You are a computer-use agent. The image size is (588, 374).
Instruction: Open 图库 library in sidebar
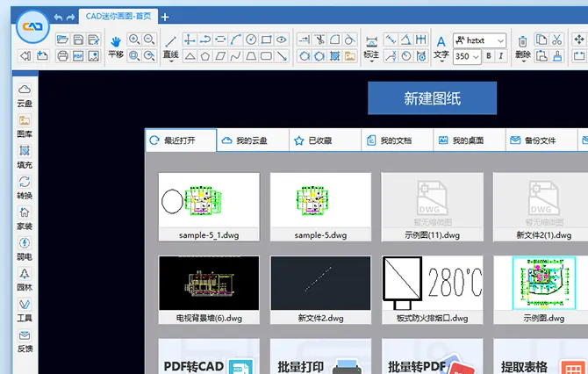tap(25, 126)
